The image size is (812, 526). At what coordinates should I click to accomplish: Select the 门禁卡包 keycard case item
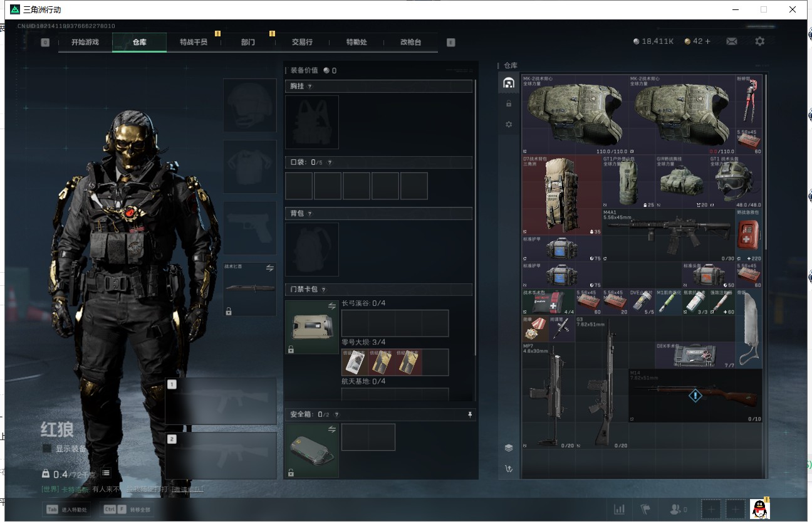coord(312,327)
